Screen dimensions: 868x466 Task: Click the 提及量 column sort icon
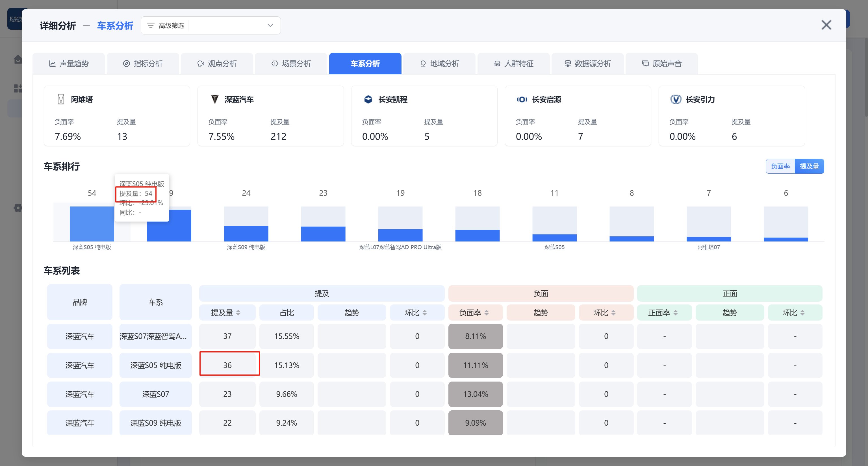tap(238, 313)
